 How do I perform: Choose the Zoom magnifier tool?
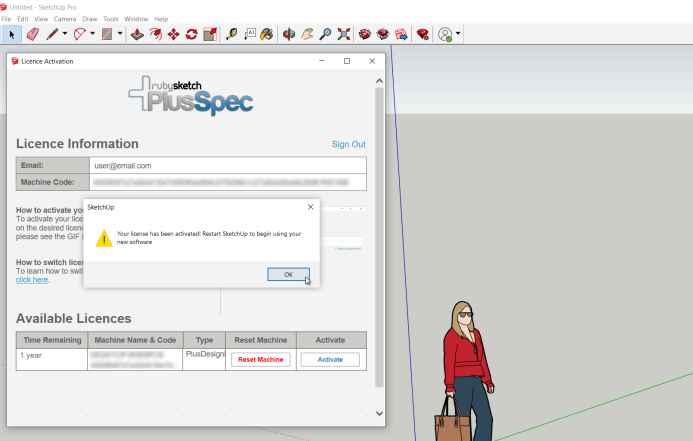click(x=325, y=34)
